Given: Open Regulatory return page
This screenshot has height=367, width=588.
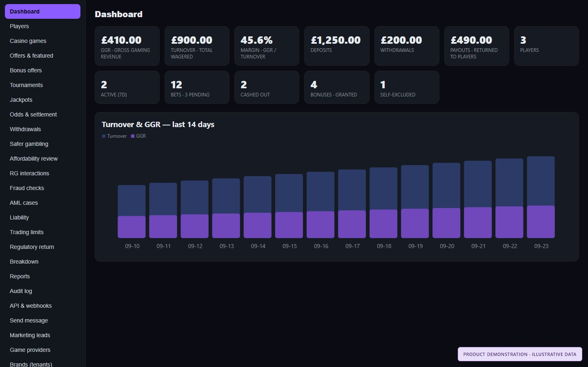Looking at the screenshot, I should [x=42, y=247].
